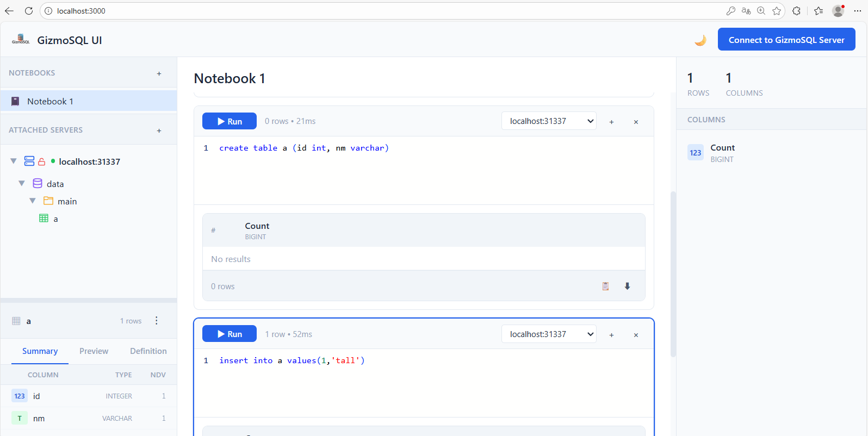
Task: Switch to the Preview tab
Action: [x=94, y=351]
